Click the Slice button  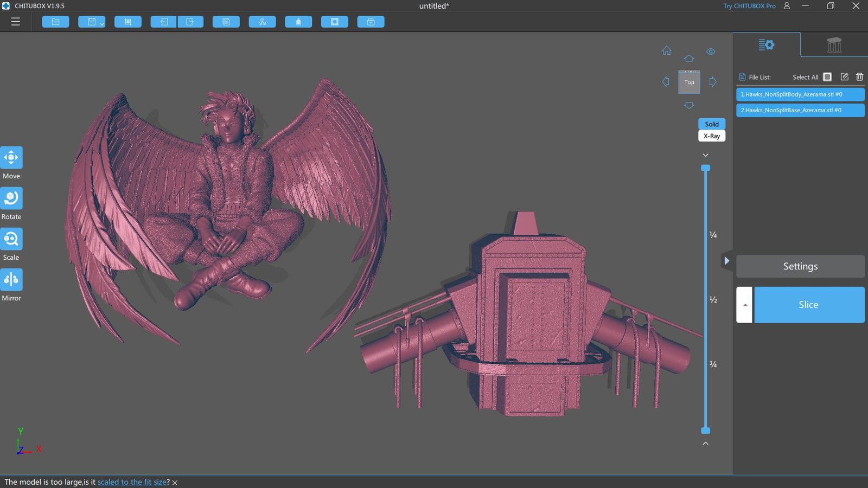(809, 305)
